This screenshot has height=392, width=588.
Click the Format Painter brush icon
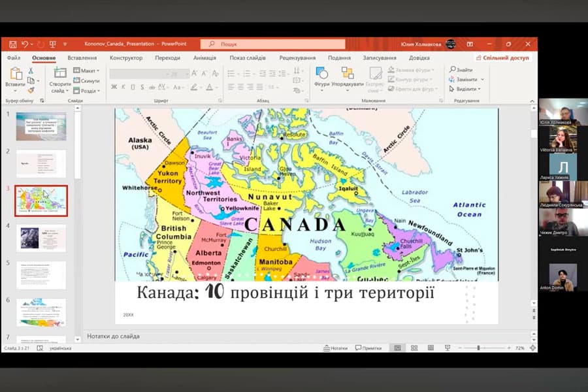[x=31, y=90]
